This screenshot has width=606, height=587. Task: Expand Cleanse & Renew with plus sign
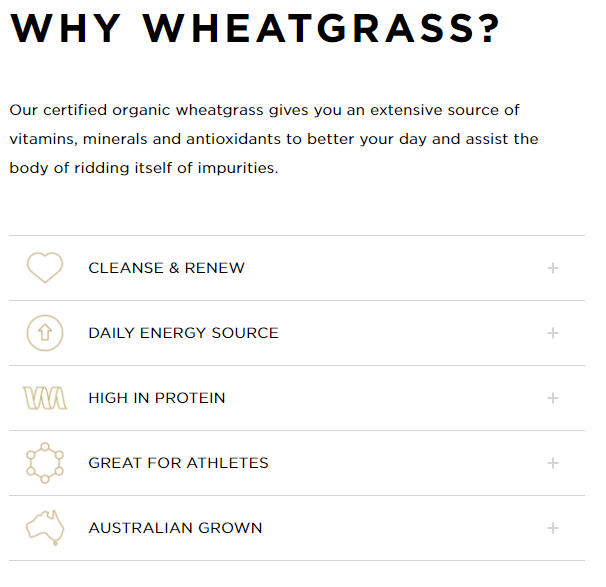[x=553, y=268]
